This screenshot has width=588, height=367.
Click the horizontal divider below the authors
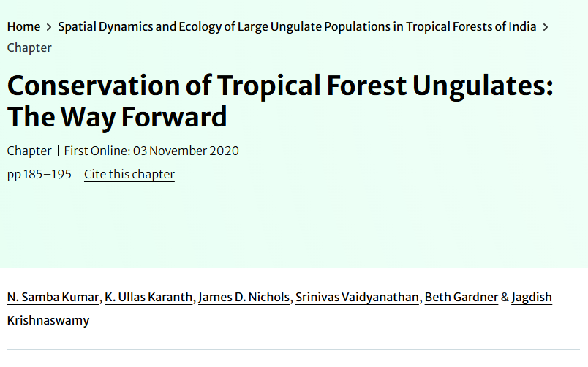point(294,350)
